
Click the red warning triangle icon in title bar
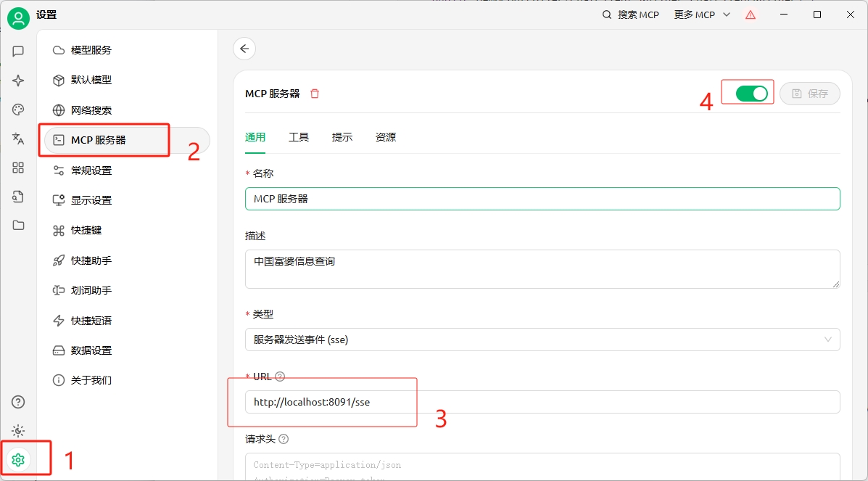(x=751, y=15)
